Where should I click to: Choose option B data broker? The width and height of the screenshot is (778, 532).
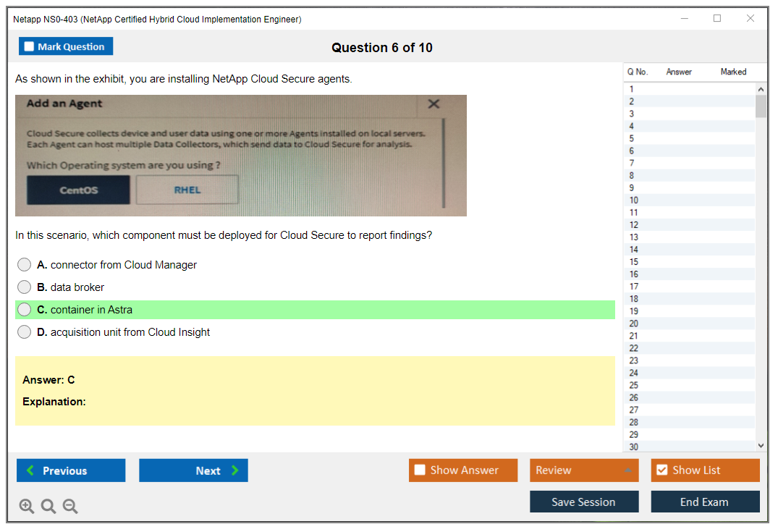(x=25, y=287)
